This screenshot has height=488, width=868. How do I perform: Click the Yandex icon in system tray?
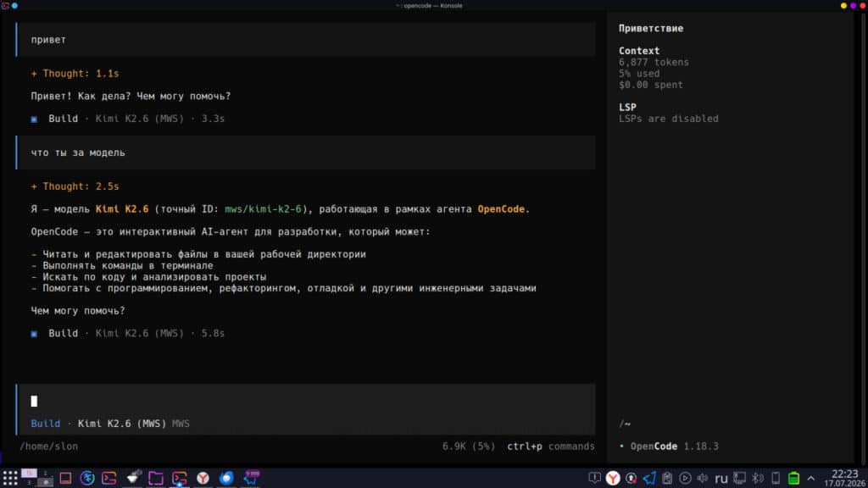click(x=613, y=478)
